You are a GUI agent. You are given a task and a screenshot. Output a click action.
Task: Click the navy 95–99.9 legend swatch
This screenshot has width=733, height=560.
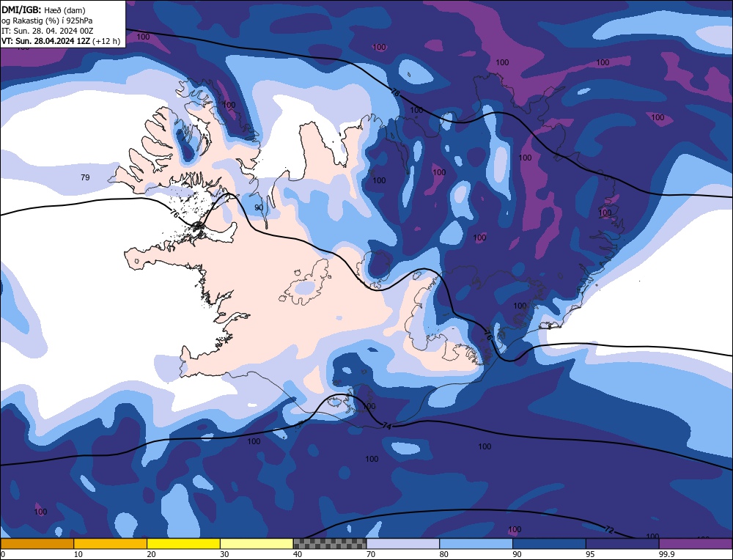pyautogui.click(x=622, y=543)
